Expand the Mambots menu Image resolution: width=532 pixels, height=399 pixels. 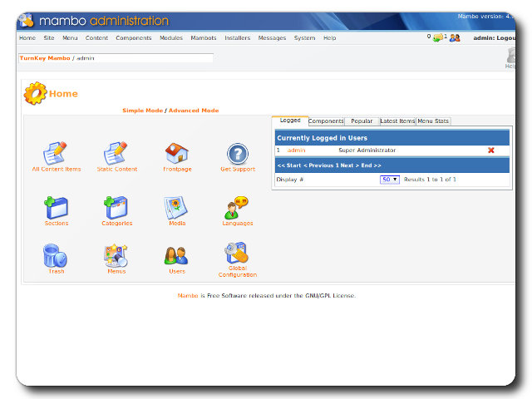pyautogui.click(x=204, y=38)
